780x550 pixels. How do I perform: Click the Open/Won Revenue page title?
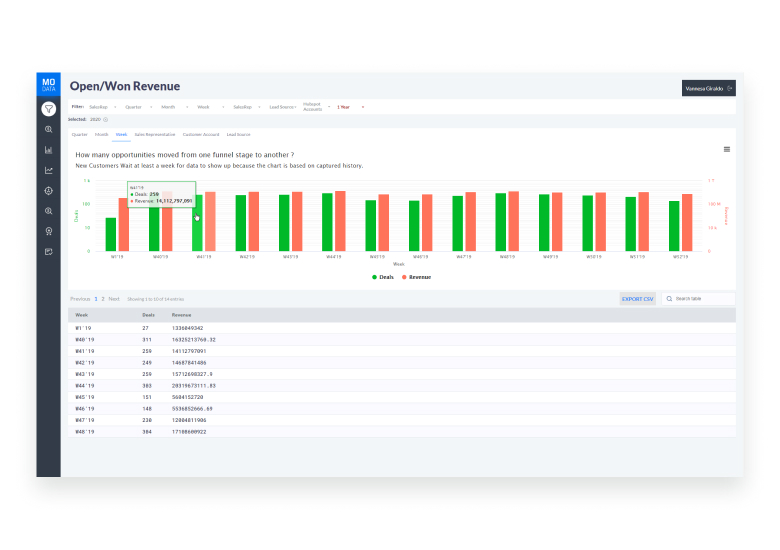125,86
